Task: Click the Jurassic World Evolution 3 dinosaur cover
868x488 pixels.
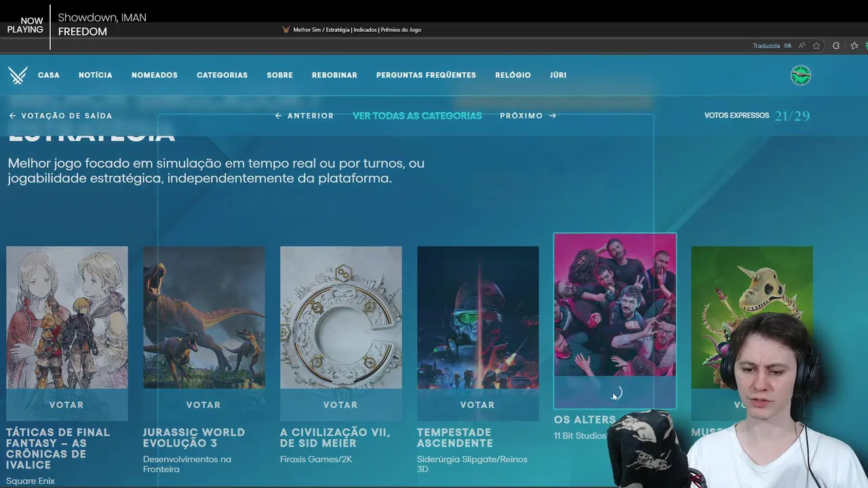Action: coord(204,317)
